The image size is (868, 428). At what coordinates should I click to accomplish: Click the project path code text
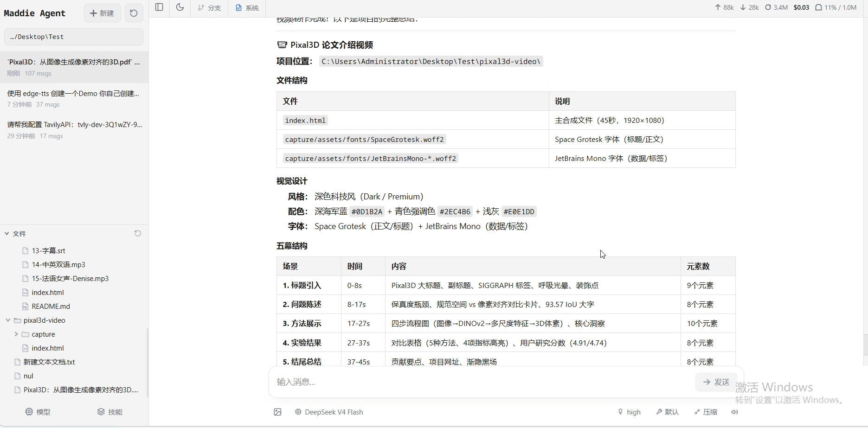431,61
